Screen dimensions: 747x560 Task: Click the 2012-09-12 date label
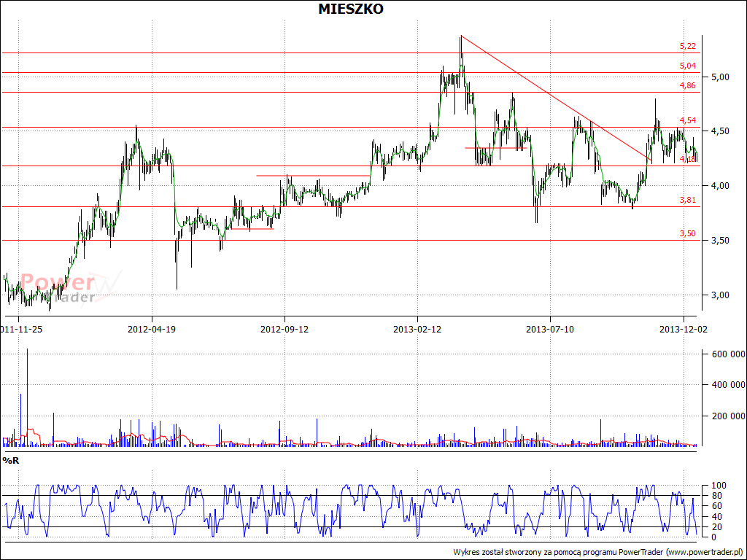pos(285,330)
